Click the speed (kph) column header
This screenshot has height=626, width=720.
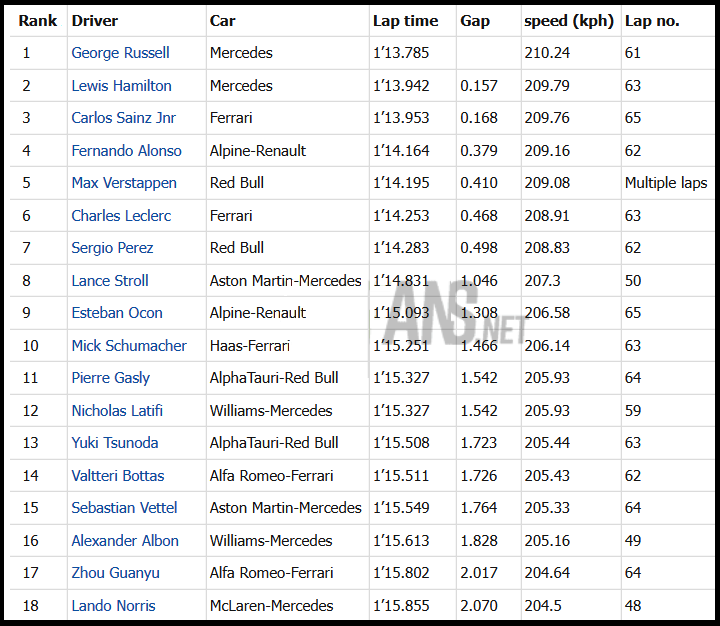pos(569,21)
